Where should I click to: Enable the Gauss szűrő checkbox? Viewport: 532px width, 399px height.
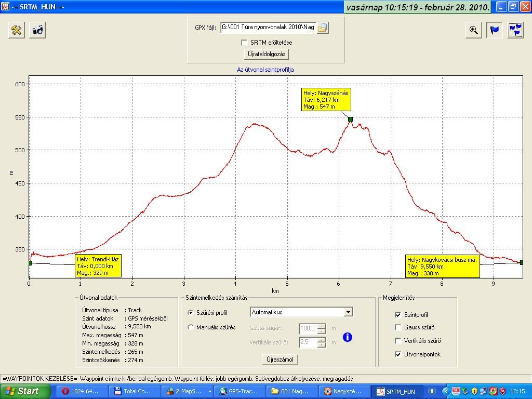[x=398, y=328]
